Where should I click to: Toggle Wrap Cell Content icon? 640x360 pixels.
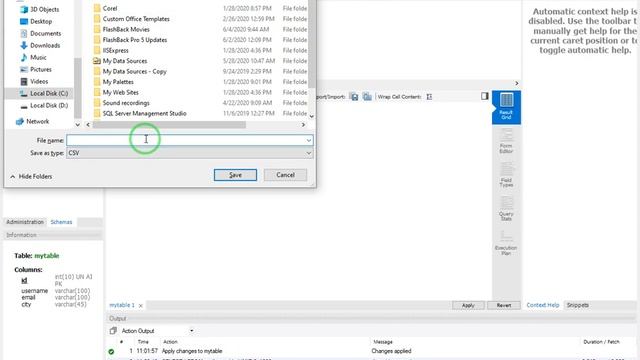click(429, 97)
